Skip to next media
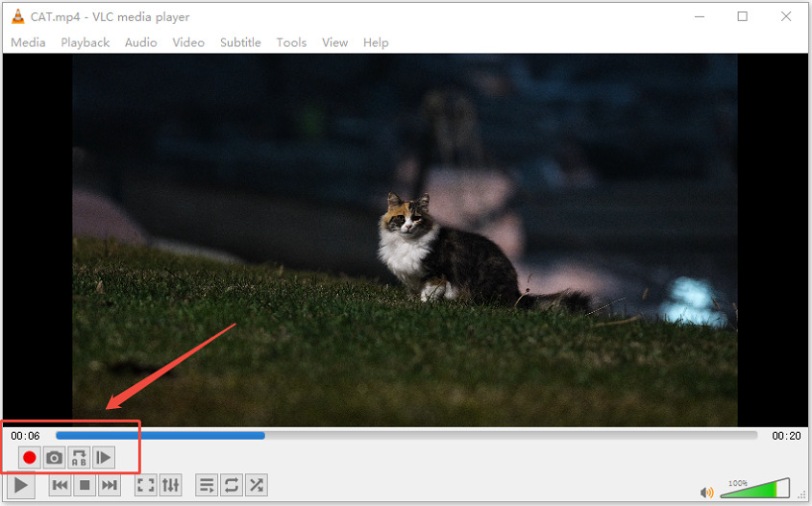The image size is (812, 506). (110, 485)
